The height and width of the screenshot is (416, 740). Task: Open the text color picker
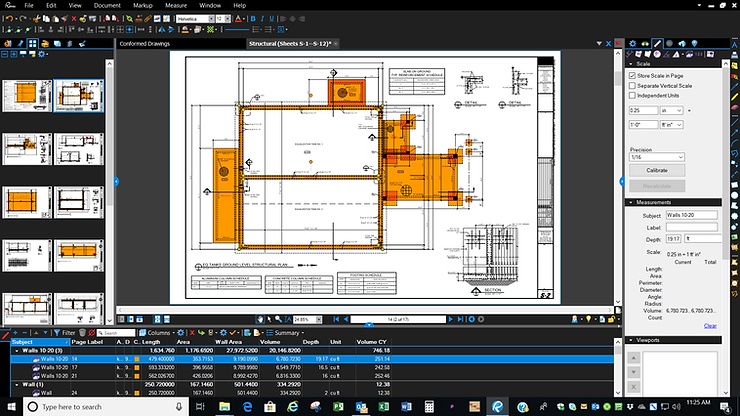239,19
